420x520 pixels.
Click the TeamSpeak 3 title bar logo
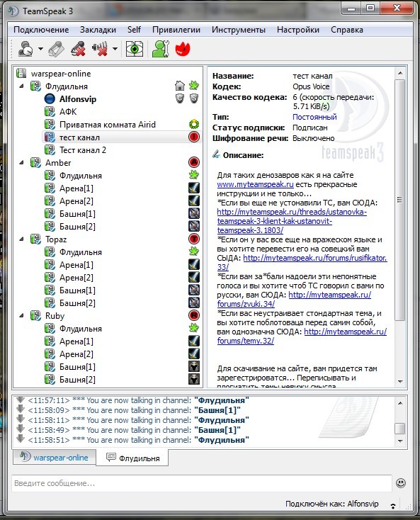13,11
